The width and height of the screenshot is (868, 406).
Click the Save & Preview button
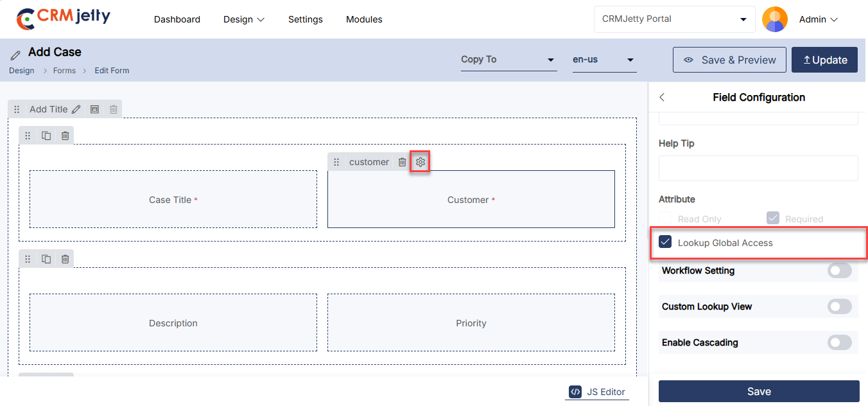coord(729,60)
